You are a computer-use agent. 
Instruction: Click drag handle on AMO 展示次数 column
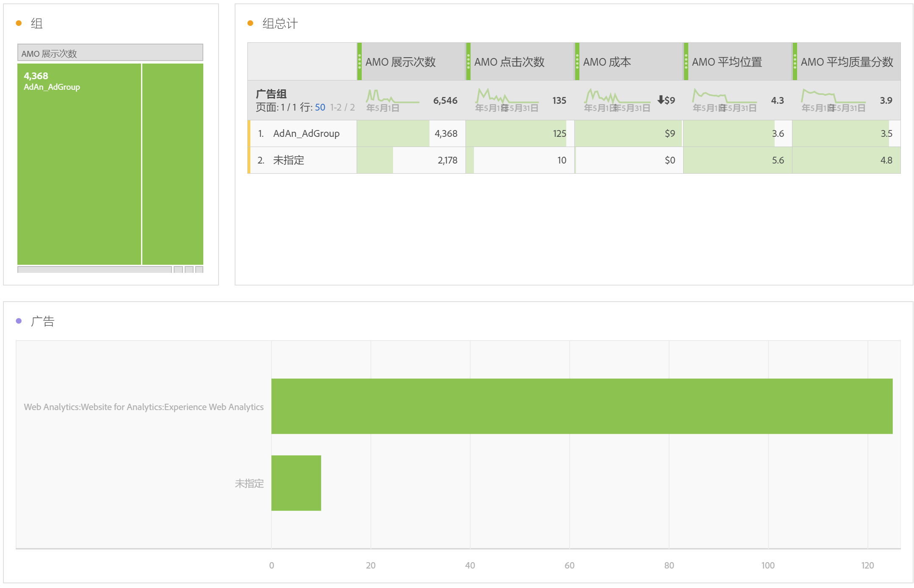click(360, 62)
